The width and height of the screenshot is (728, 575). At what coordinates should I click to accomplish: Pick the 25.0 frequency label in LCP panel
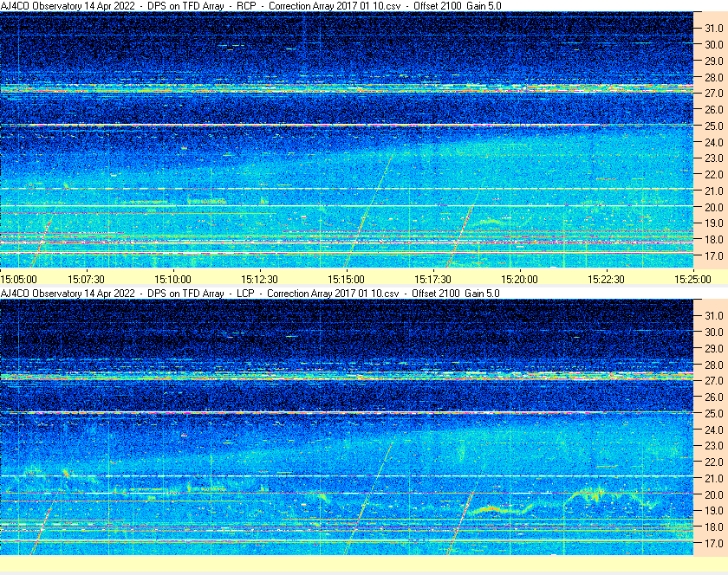click(714, 413)
